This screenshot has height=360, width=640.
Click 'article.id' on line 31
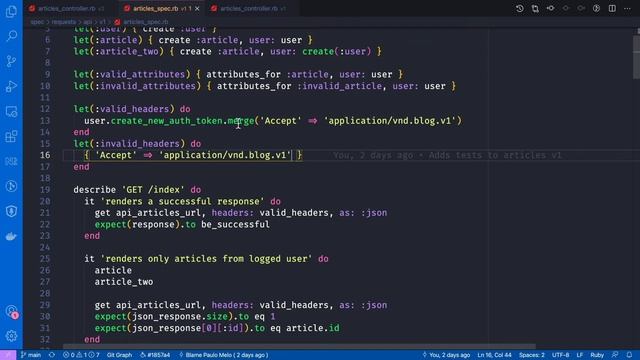pos(312,328)
